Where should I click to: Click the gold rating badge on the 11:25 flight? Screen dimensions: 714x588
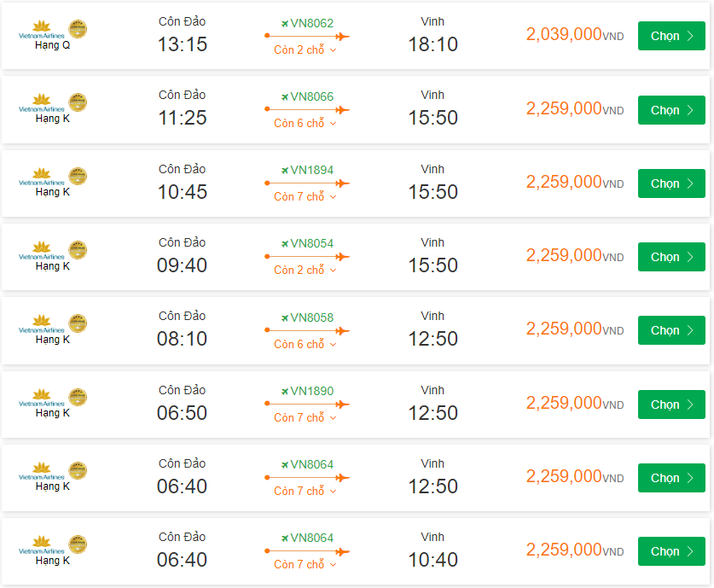point(78,103)
